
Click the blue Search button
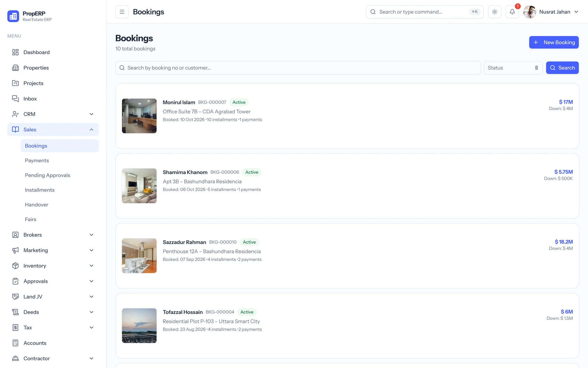tap(562, 68)
